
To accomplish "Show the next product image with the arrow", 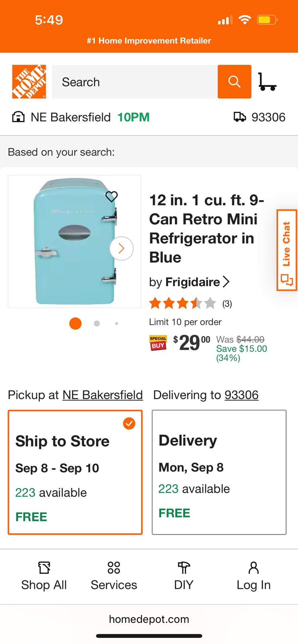I will pos(122,249).
